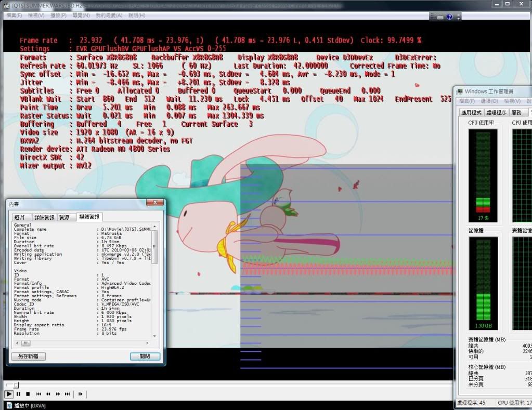Viewport: 532px width, 410px height.
Task: Skip to the previous chapter or file
Action: coord(38,394)
